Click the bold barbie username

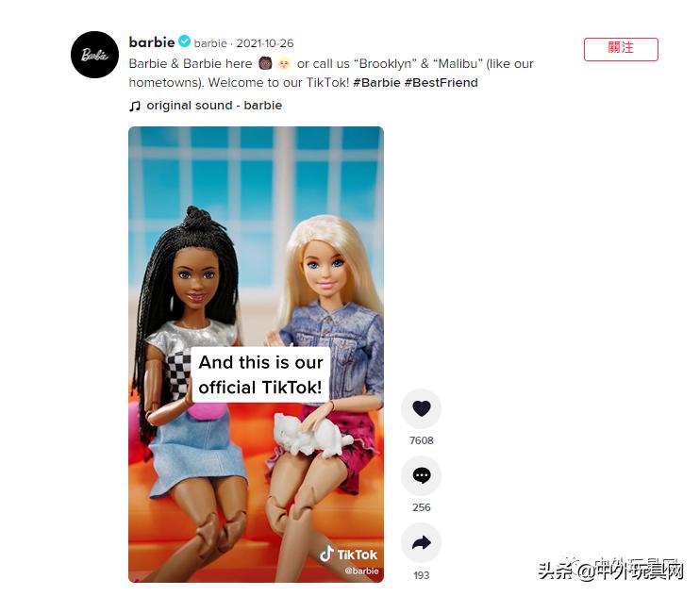click(152, 42)
